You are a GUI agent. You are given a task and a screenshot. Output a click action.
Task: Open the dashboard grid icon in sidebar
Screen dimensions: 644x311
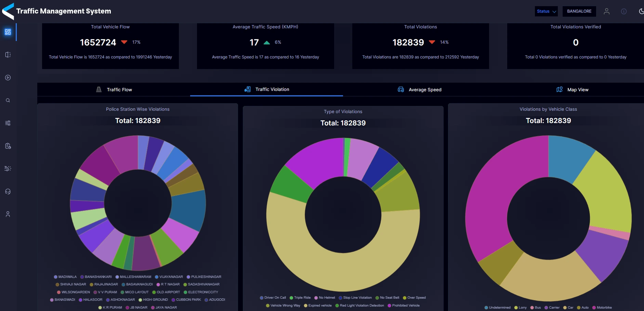pyautogui.click(x=8, y=32)
